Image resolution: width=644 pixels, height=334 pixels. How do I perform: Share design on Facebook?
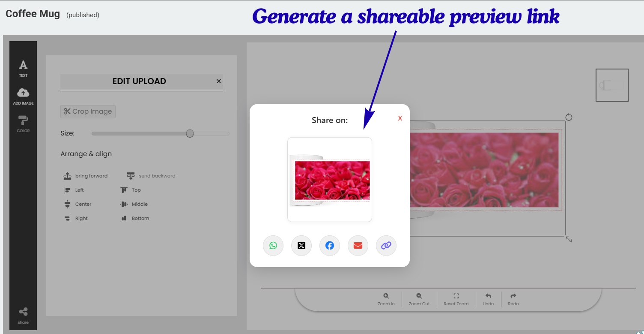click(x=330, y=246)
